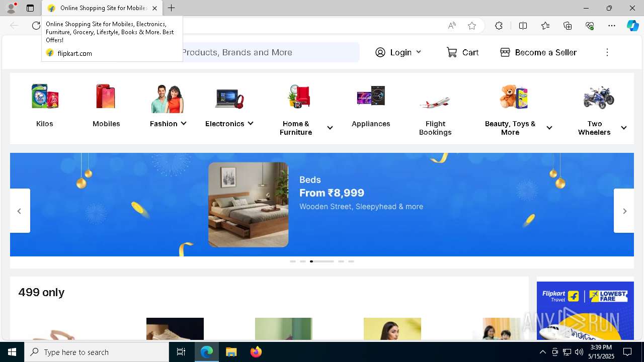Close the Flipkart browser tab
This screenshot has width=644, height=362.
pos(155,8)
